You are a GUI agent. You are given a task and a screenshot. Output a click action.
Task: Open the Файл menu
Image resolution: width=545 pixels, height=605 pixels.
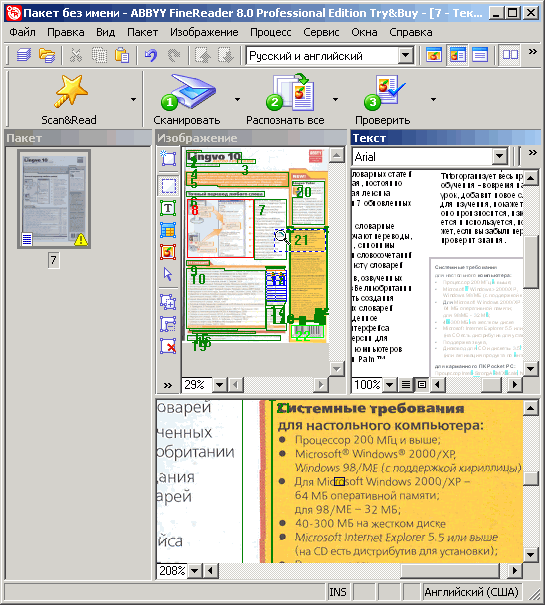tap(22, 32)
